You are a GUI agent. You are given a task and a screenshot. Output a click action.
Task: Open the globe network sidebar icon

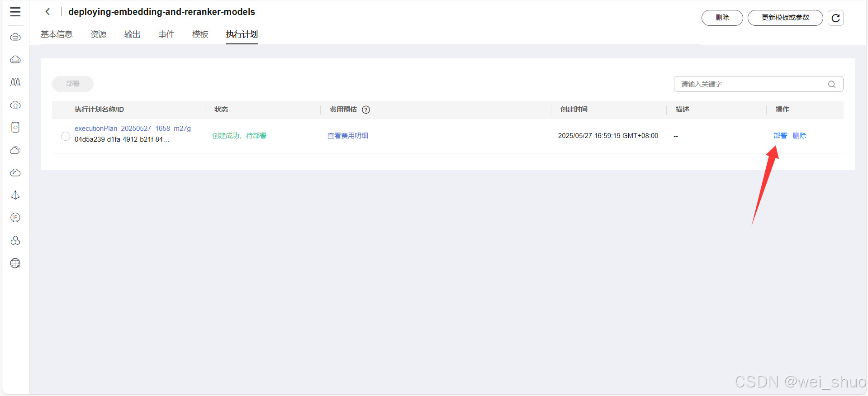click(15, 263)
